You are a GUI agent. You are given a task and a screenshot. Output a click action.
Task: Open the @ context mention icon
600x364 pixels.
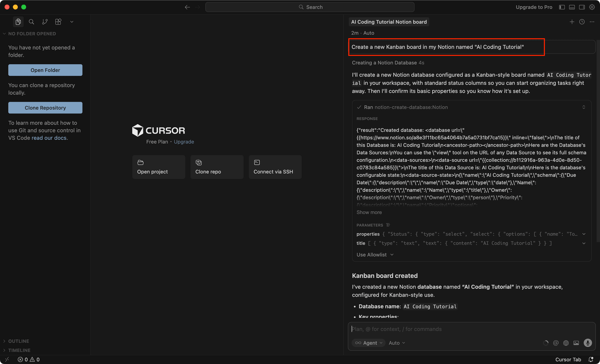[556, 343]
